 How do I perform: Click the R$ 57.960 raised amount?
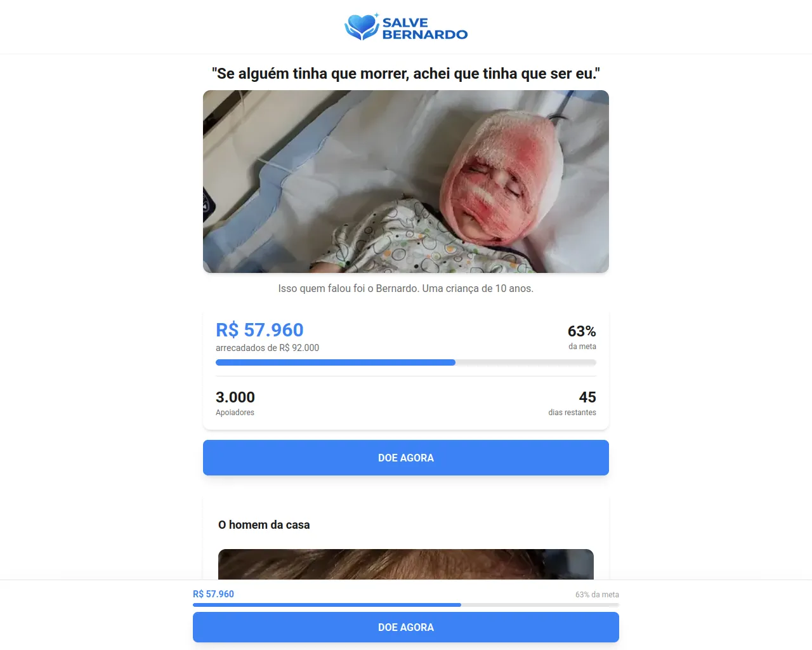click(x=259, y=330)
